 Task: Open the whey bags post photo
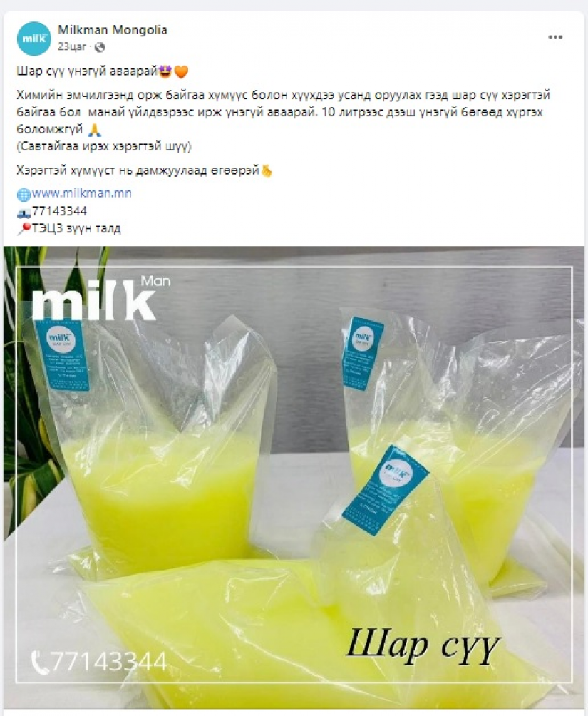pos(294,478)
